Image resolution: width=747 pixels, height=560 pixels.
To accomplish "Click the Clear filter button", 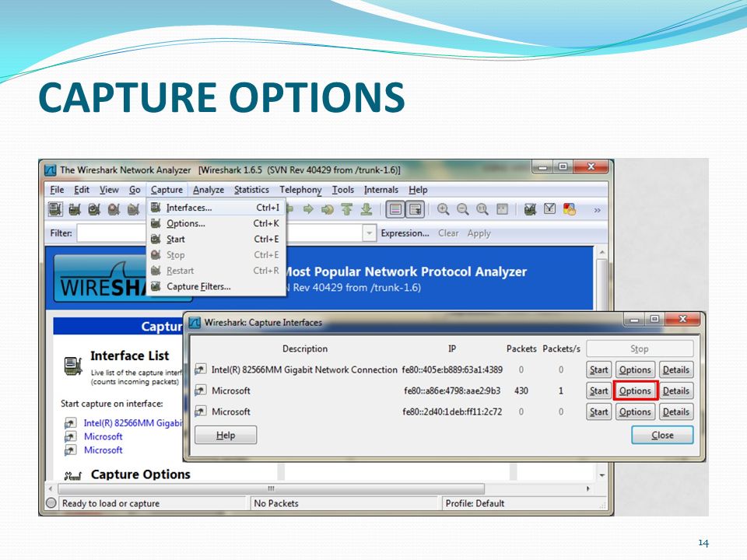I will (x=448, y=233).
